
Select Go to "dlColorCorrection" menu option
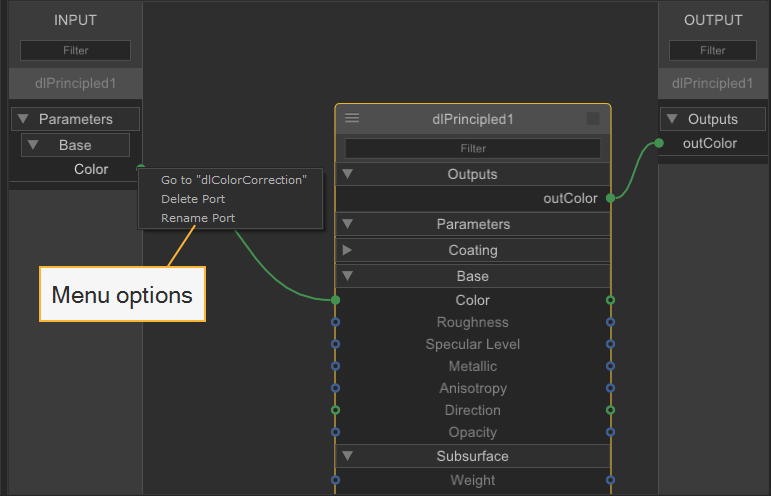pyautogui.click(x=233, y=180)
